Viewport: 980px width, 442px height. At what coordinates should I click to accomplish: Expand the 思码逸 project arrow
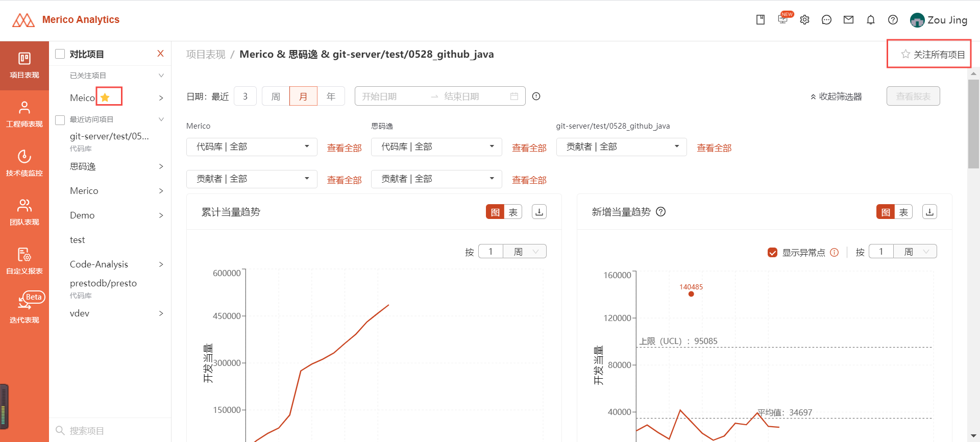(161, 166)
